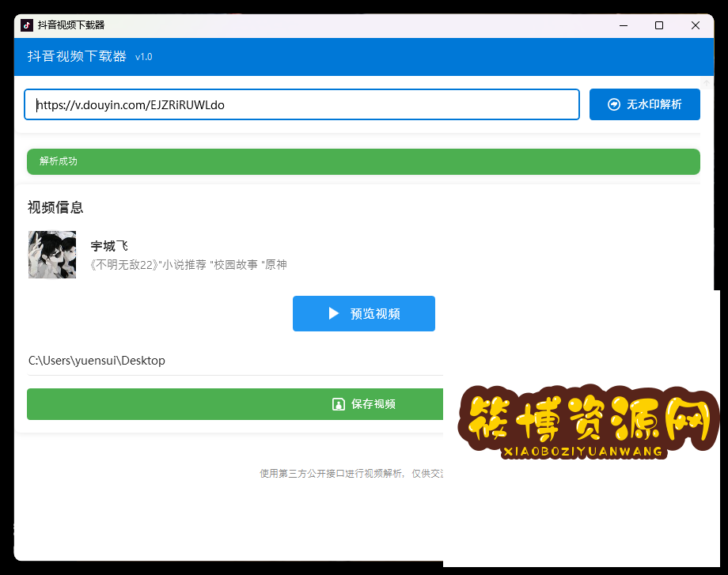Click the video description 《不明无敌22》 text

pyautogui.click(x=188, y=264)
